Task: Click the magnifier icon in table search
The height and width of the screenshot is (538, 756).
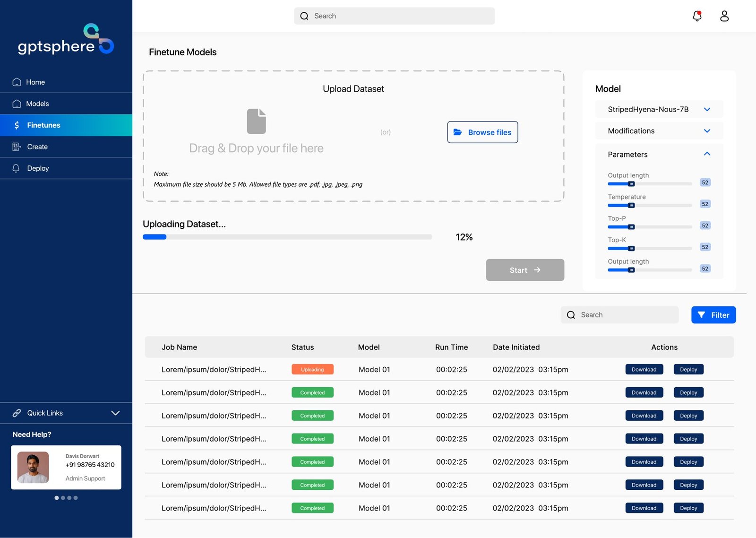Action: tap(571, 315)
